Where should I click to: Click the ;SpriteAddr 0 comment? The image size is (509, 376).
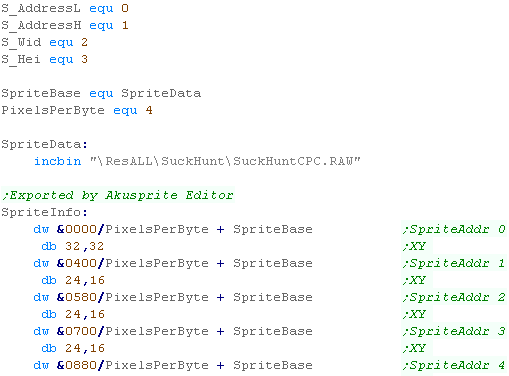454,229
